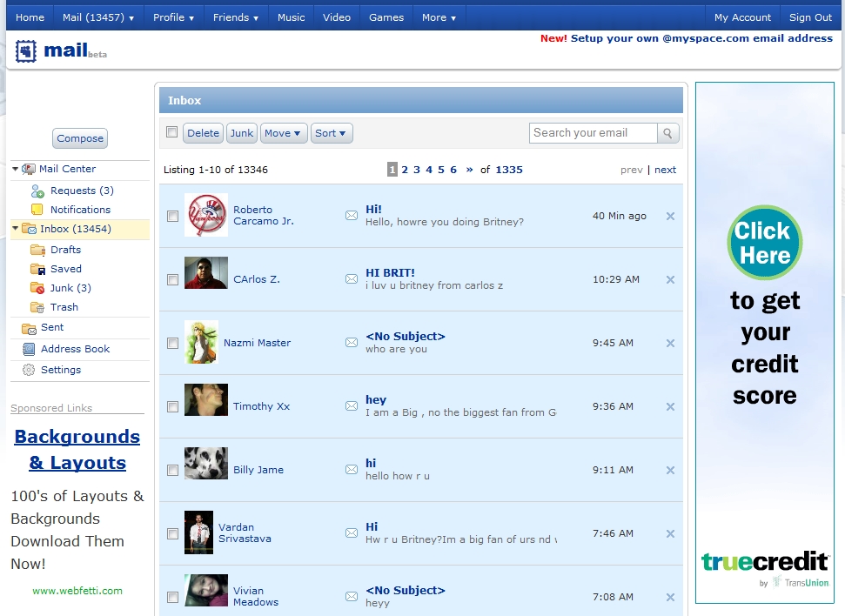Toggle the select-all checkbox in toolbar
845x616 pixels.
pos(172,132)
